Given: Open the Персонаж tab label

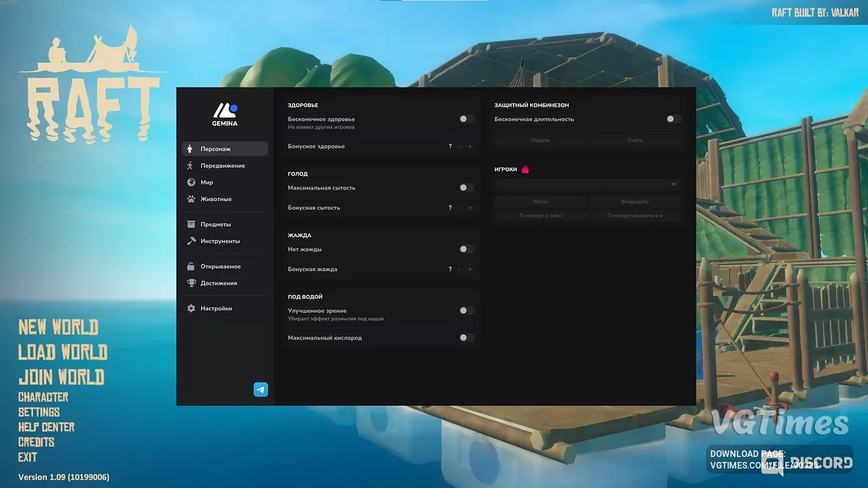Looking at the screenshot, I should pyautogui.click(x=216, y=149).
